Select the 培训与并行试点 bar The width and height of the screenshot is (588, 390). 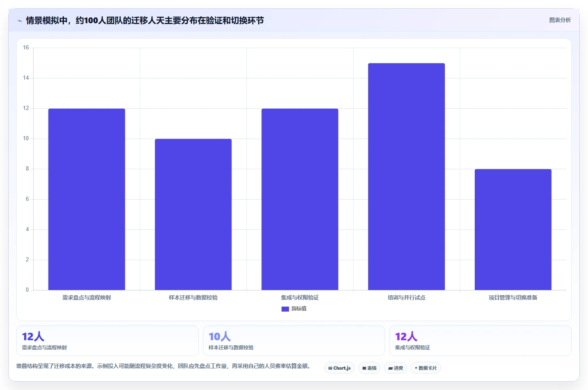pyautogui.click(x=407, y=177)
